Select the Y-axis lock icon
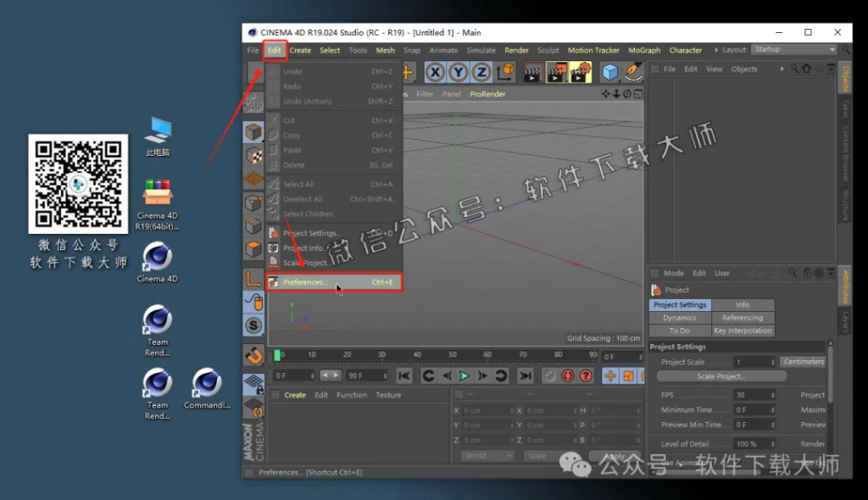The height and width of the screenshot is (500, 868). coord(459,71)
